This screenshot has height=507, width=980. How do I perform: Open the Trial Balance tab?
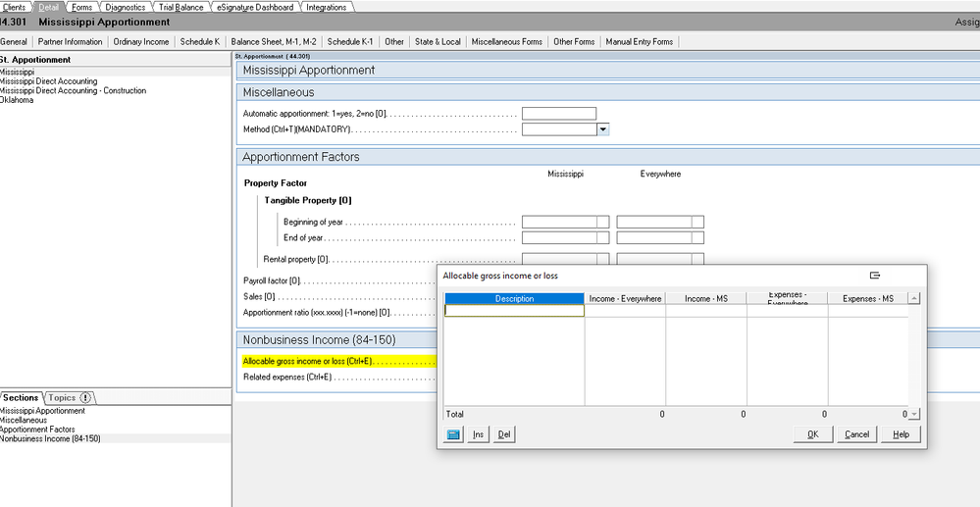coord(181,8)
